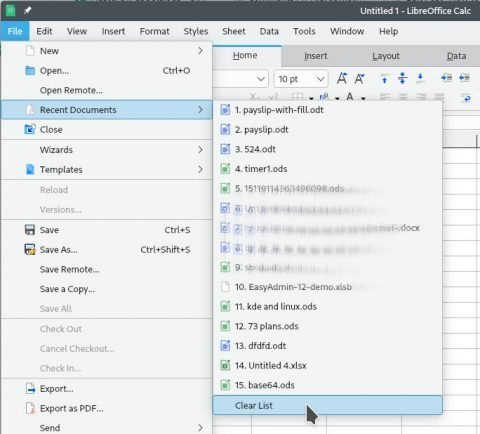The height and width of the screenshot is (434, 480).
Task: Open the Borders dropdown arrow
Action: click(311, 98)
